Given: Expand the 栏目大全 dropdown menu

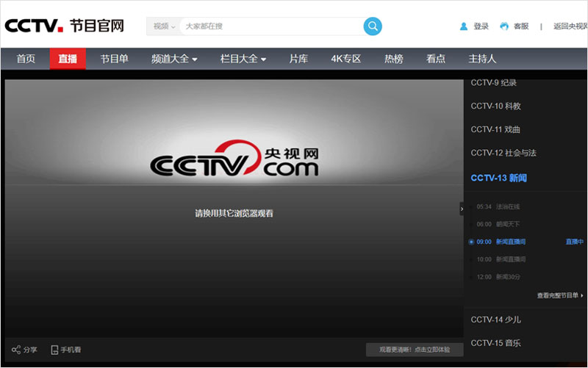Looking at the screenshot, I should click(243, 59).
